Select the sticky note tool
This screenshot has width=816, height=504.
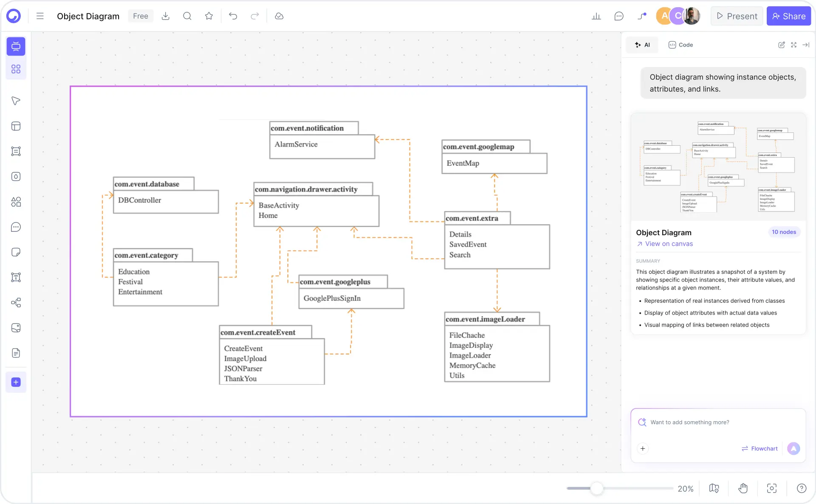(16, 252)
